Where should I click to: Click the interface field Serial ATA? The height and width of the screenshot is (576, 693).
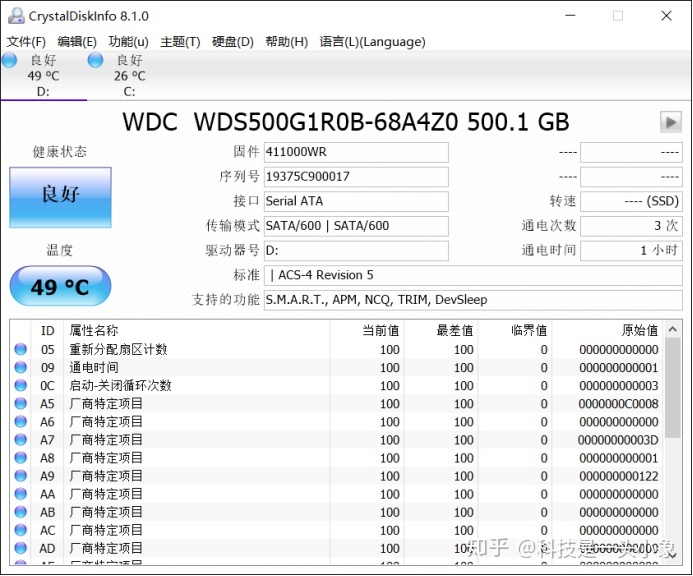coord(356,202)
